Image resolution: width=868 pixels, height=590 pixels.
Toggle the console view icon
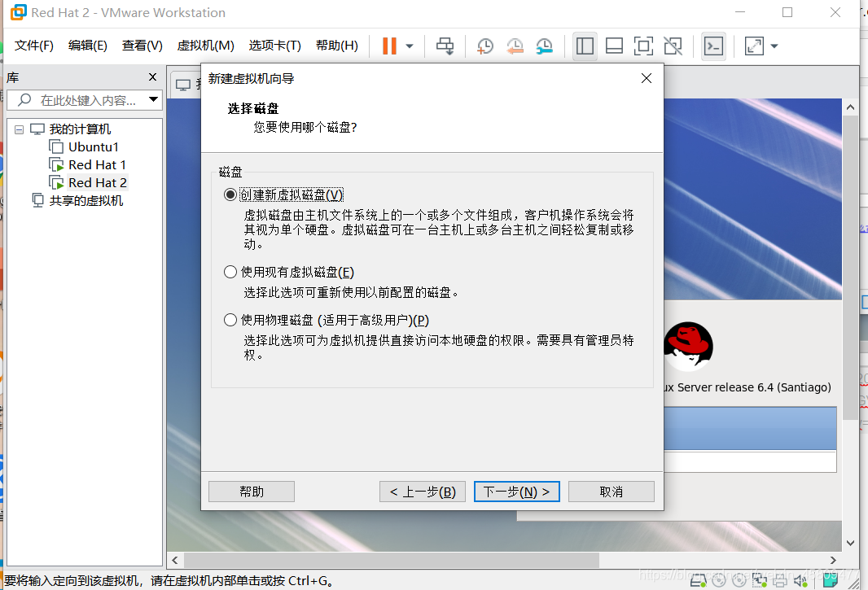pos(713,46)
